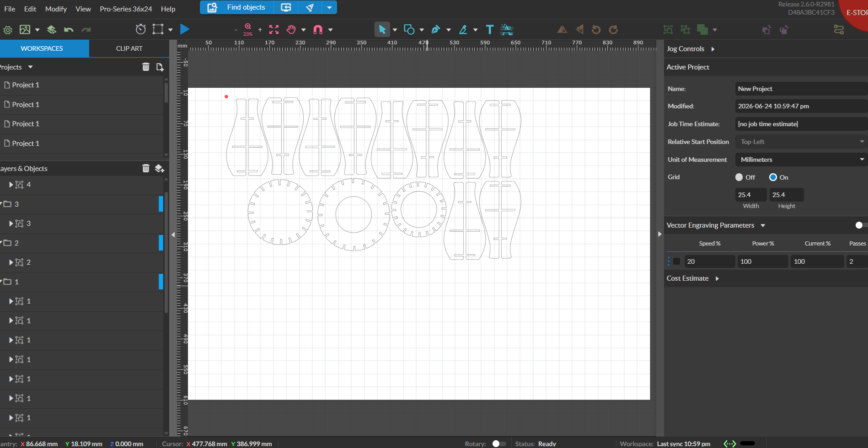868x448 pixels.
Task: Open the Unit of Measurement dropdown
Action: click(x=801, y=160)
